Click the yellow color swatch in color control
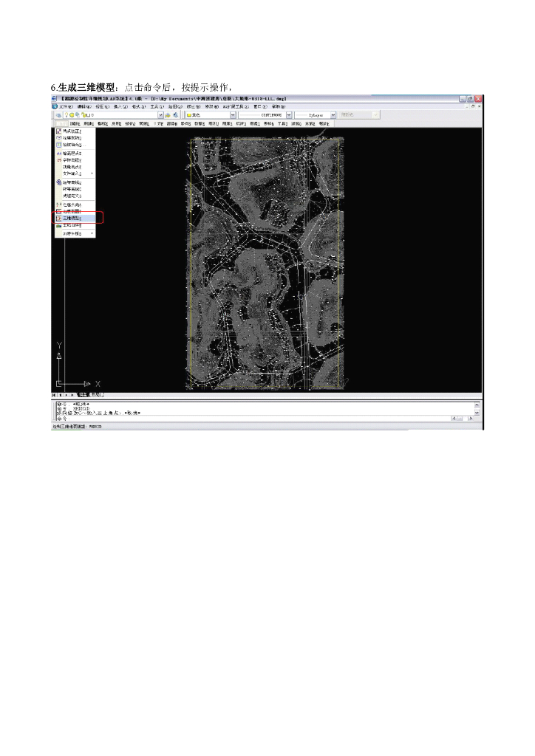 [189, 114]
